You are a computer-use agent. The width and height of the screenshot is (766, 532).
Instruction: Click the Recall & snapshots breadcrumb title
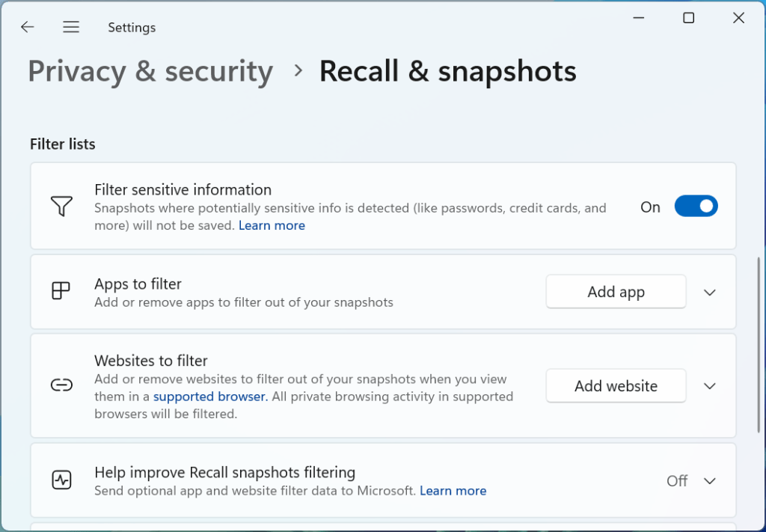[x=447, y=71]
